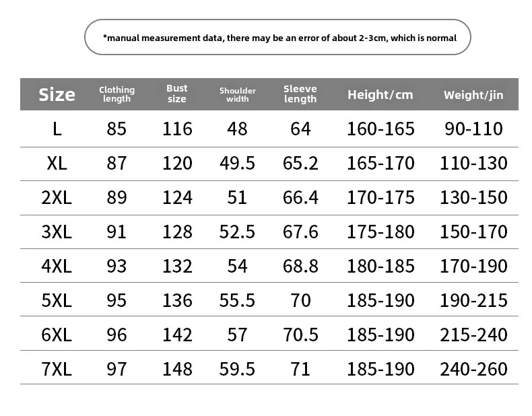The height and width of the screenshot is (416, 532).
Task: Click the Height/cm column header
Action: point(380,95)
